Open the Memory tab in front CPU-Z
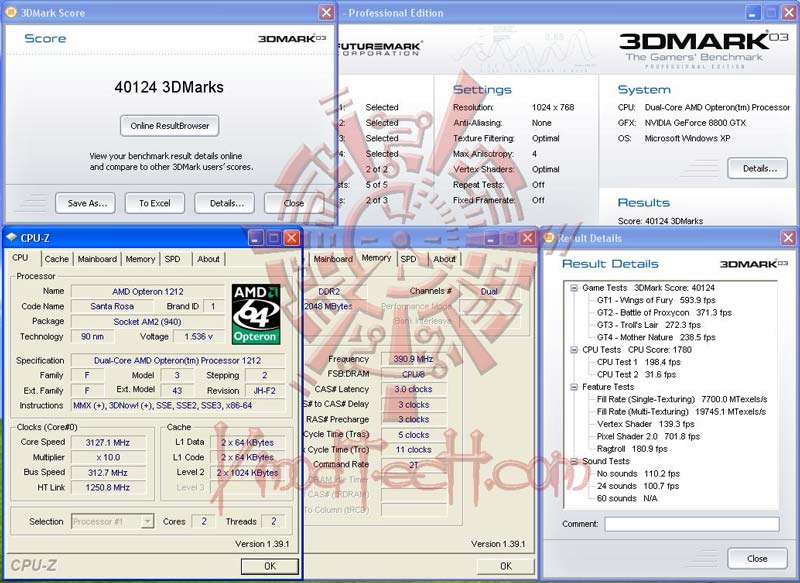The height and width of the screenshot is (583, 800). (140, 259)
